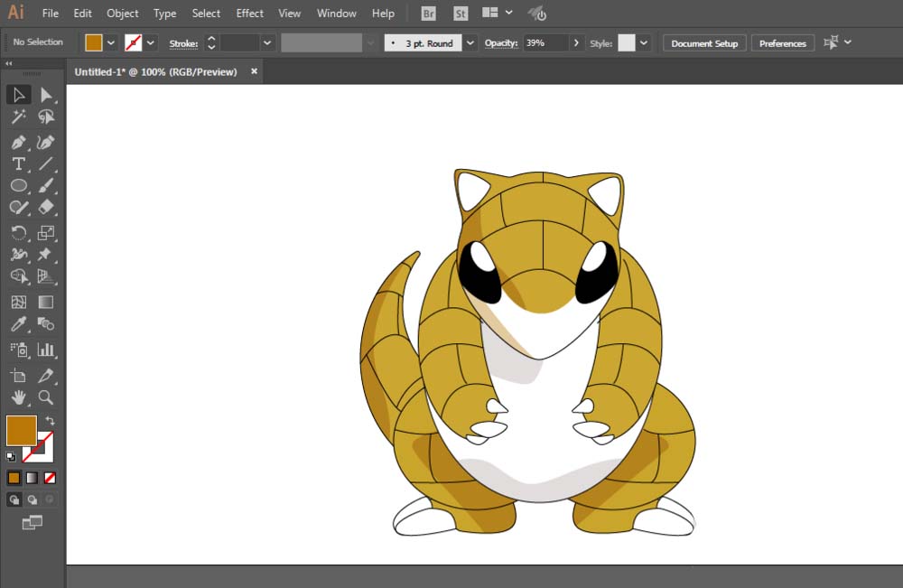The width and height of the screenshot is (903, 588).
Task: Open the 3 pt. Round brush dropdown
Action: (470, 43)
